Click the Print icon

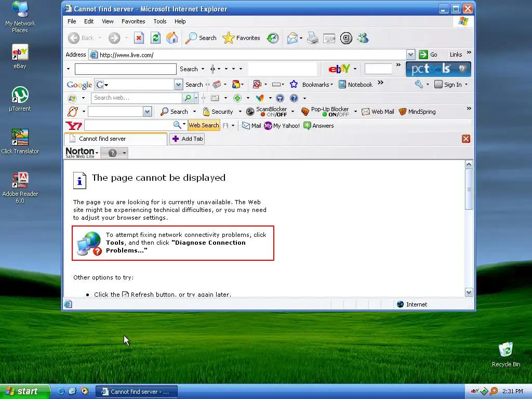[x=312, y=38]
